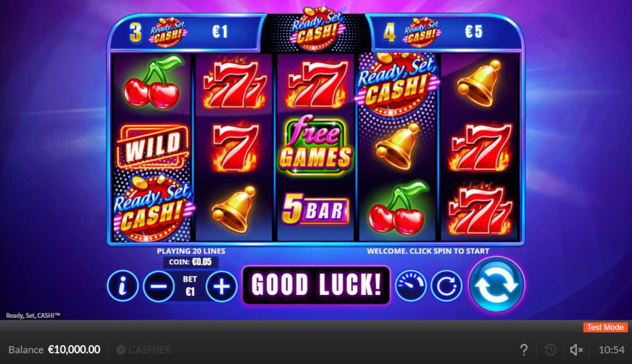Click the Wild symbol on first reel
The image size is (632, 364).
153,146
